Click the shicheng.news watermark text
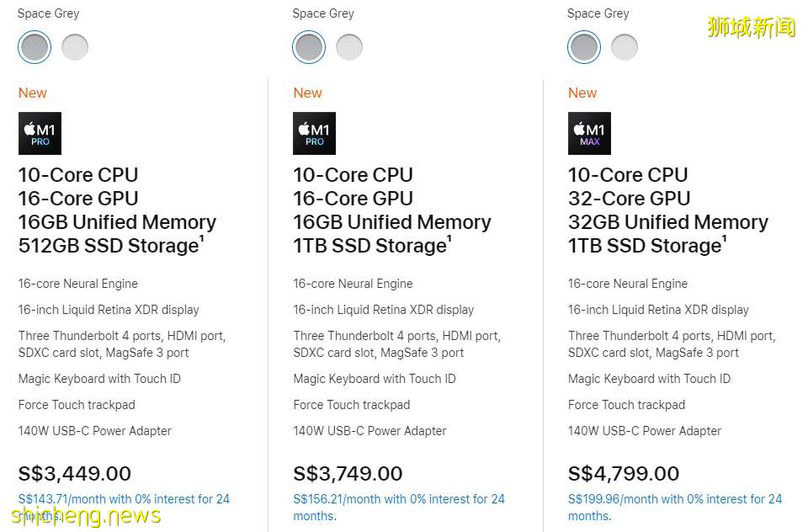 [x=86, y=515]
